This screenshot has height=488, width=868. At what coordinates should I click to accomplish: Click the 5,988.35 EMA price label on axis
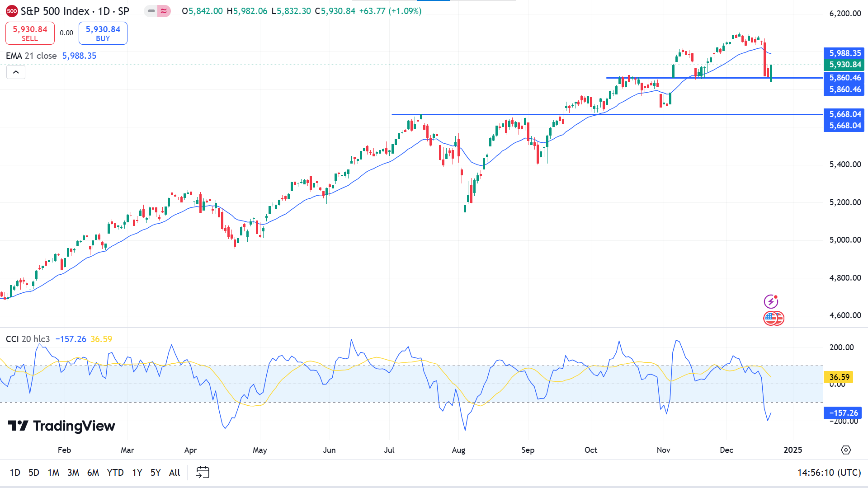click(844, 53)
